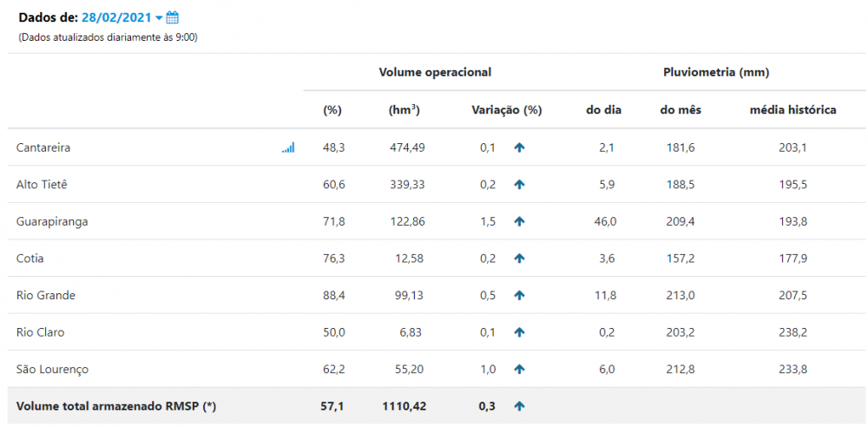Open the calendar icon next to the date
This screenshot has width=868, height=426.
pos(172,17)
